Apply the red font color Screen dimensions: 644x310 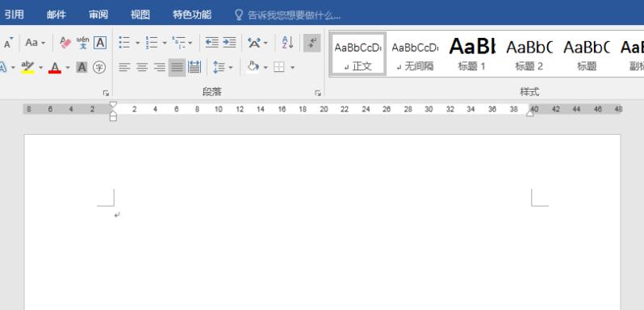point(55,67)
